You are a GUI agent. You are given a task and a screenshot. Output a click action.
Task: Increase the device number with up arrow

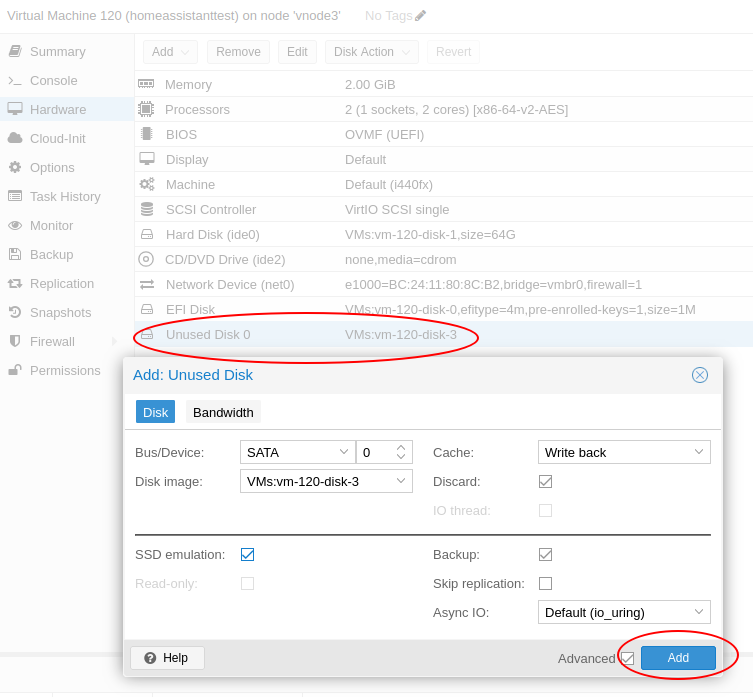pyautogui.click(x=401, y=447)
